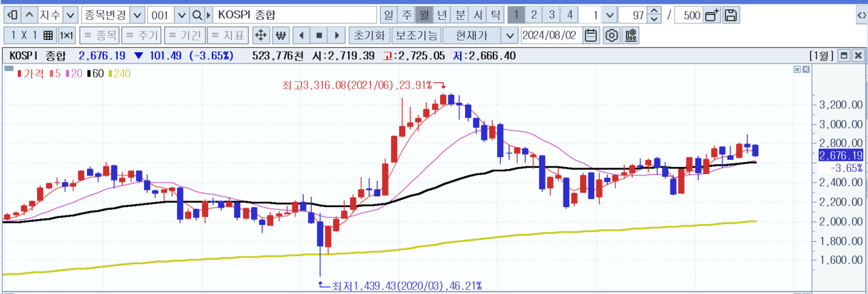
Task: Click the won currency symbol icon
Action: click(280, 35)
